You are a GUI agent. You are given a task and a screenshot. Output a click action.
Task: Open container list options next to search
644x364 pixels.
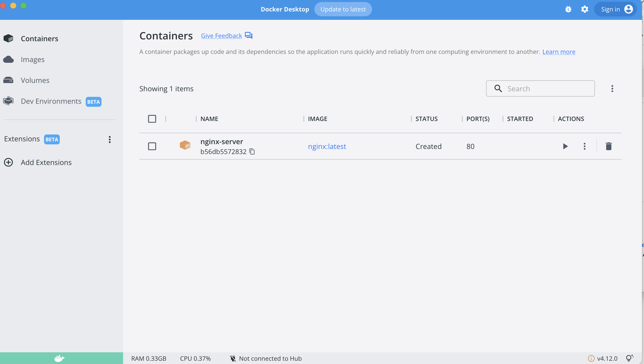(612, 88)
